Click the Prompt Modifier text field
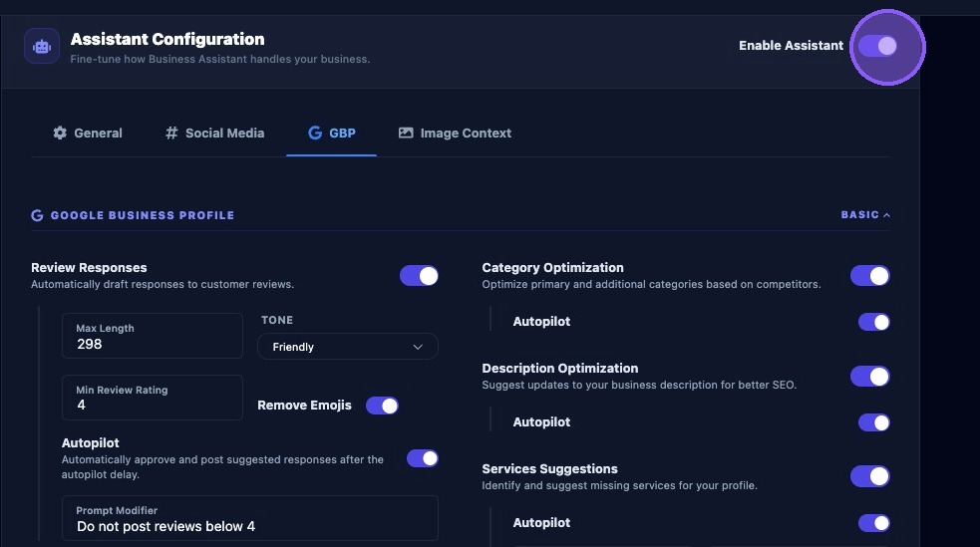 coord(250,518)
